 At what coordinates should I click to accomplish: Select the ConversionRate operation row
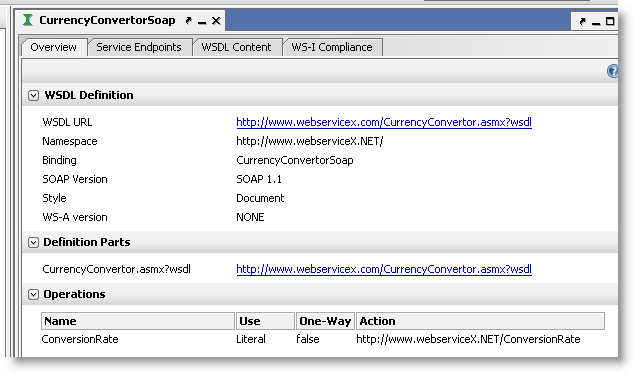pos(323,339)
